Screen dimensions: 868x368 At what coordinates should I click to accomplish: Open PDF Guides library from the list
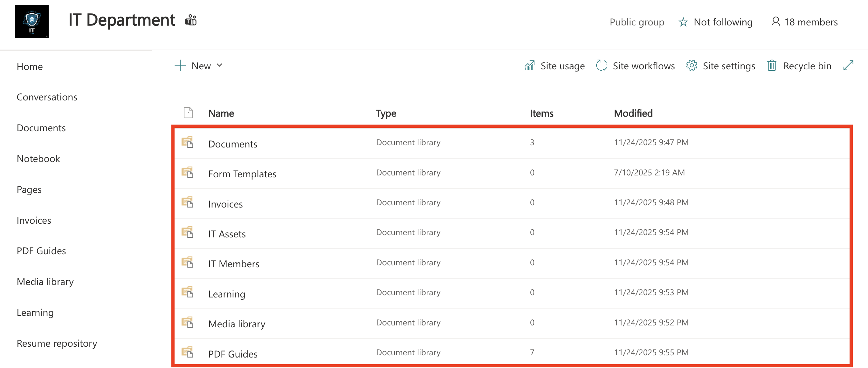point(232,354)
